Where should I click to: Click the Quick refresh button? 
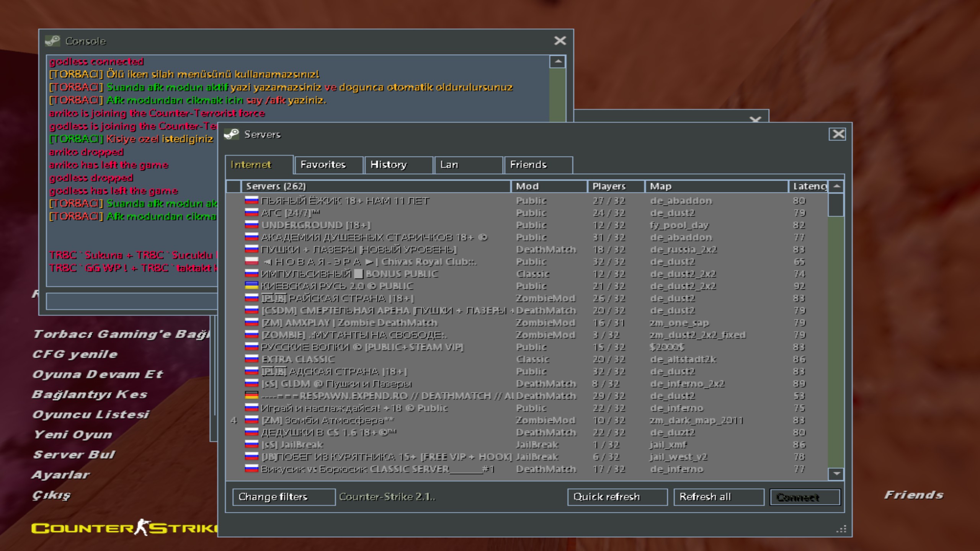click(617, 497)
